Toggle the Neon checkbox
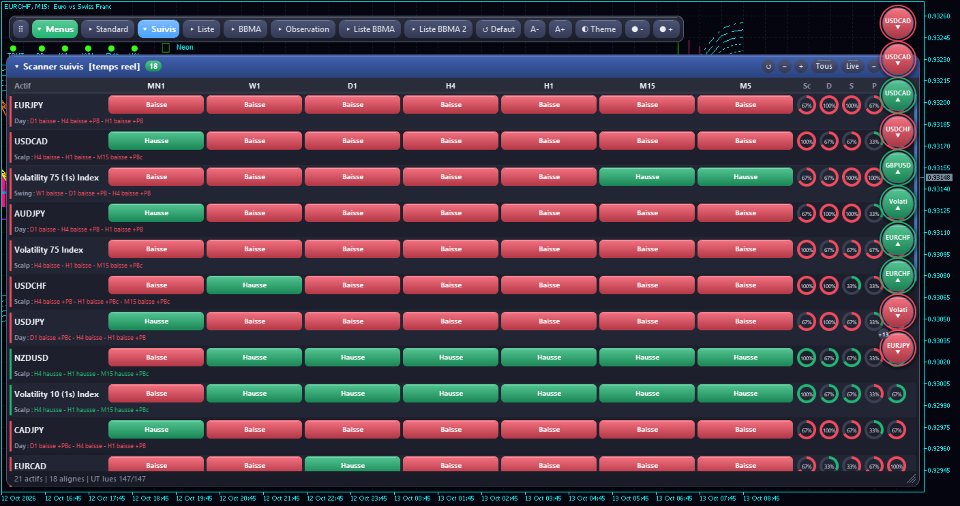The height and width of the screenshot is (506, 960). click(165, 47)
